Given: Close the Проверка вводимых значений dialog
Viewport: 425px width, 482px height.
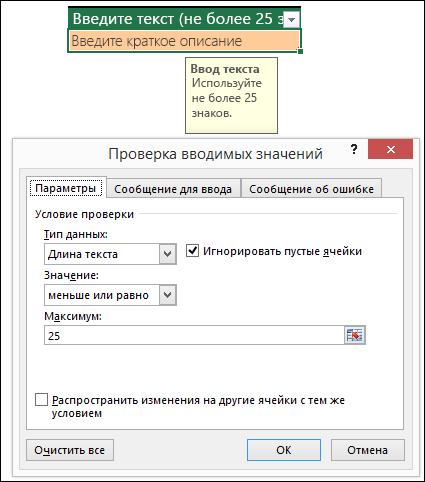Looking at the screenshot, I should coord(390,149).
